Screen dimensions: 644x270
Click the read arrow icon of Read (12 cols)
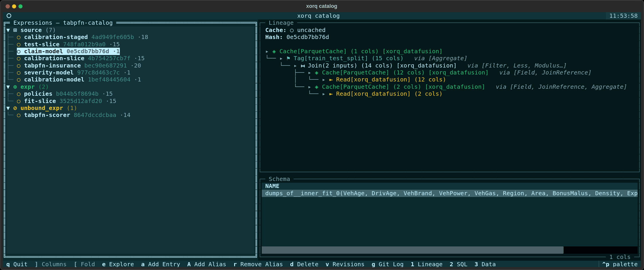pos(331,80)
